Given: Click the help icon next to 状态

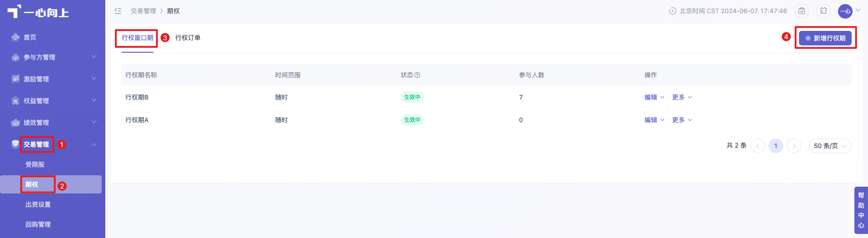Looking at the screenshot, I should [x=417, y=75].
